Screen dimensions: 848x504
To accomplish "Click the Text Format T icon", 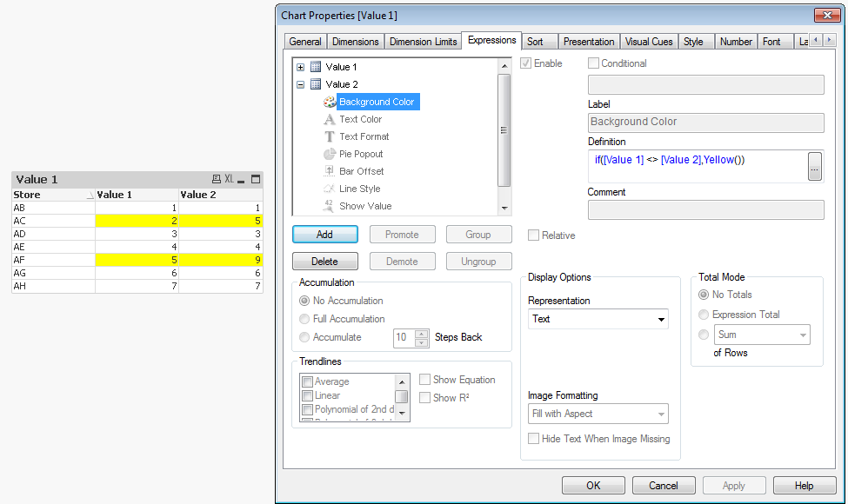I will pos(330,136).
